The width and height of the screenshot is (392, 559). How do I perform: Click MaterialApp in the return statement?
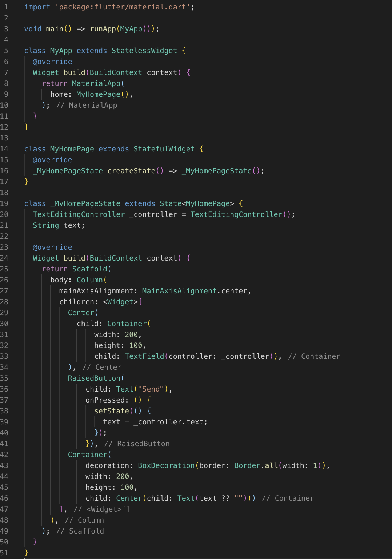pos(96,84)
